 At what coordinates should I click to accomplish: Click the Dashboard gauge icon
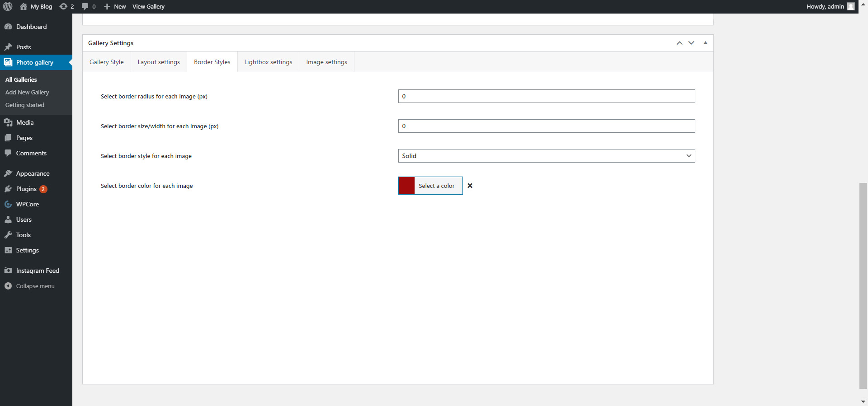coord(8,27)
